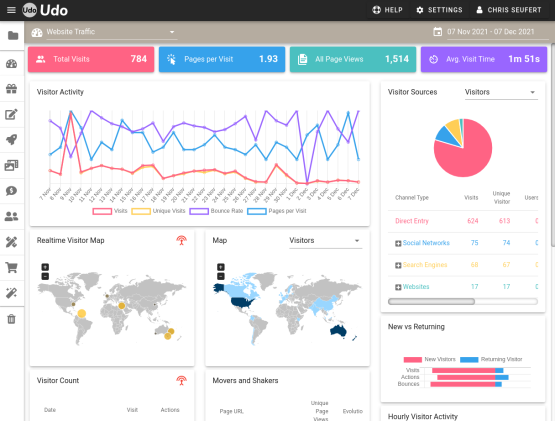Click the Udo logo icon
This screenshot has height=421, width=555.
pos(29,10)
